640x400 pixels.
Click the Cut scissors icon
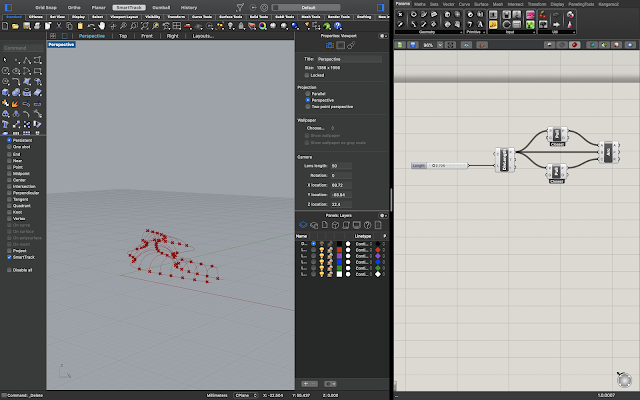coord(59,26)
